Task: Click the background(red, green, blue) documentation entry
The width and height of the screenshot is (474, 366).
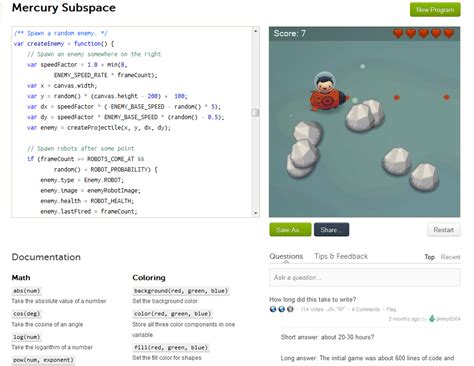Action: point(181,291)
